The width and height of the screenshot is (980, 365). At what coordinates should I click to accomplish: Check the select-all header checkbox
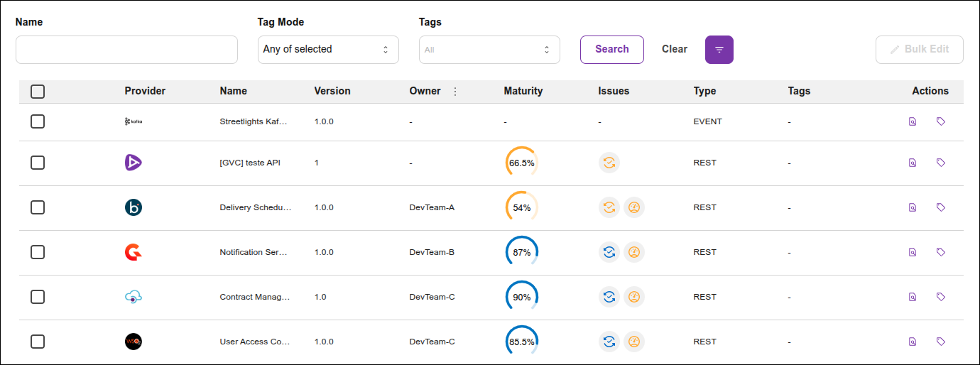(x=38, y=92)
